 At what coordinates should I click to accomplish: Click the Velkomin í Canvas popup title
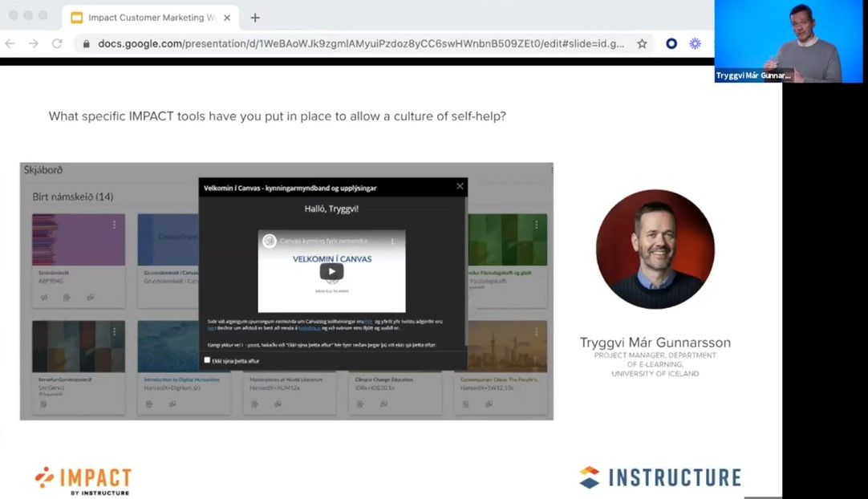(x=290, y=189)
